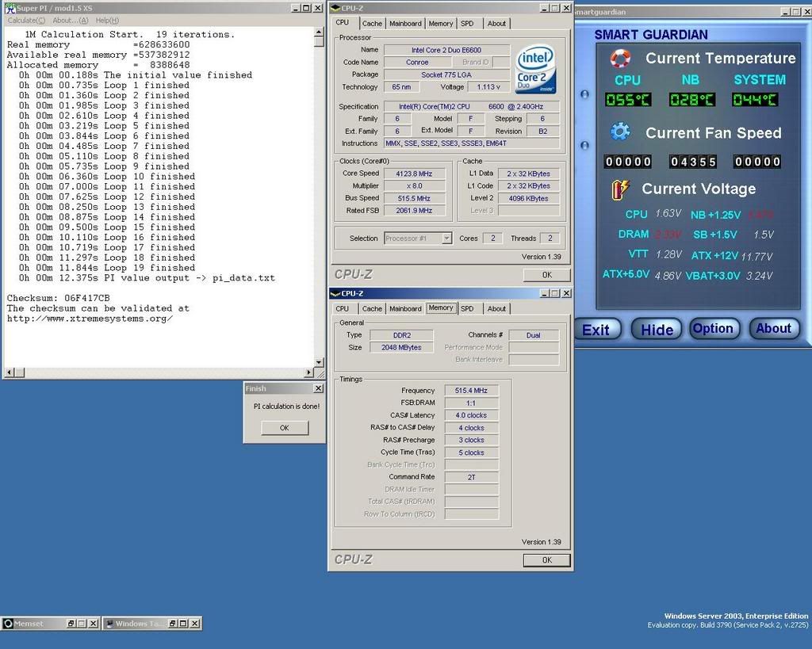812x649 pixels.
Task: Click the Memset icon in minimized window
Action: (8, 624)
